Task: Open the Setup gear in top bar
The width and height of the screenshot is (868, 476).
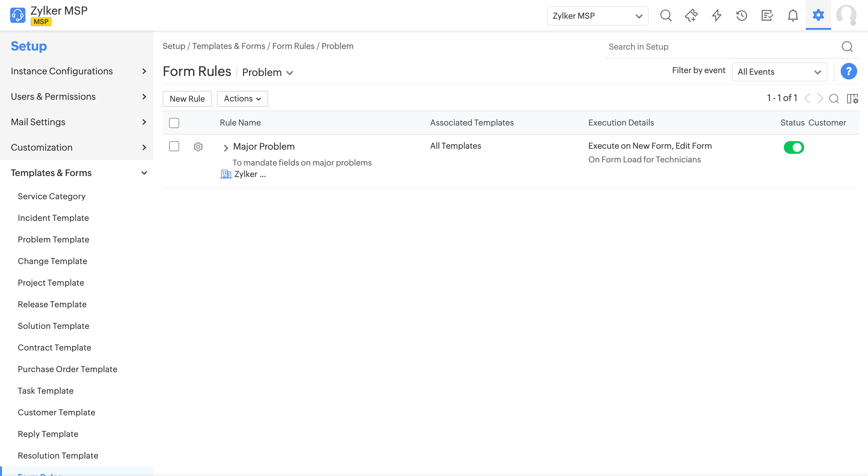Action: click(818, 15)
